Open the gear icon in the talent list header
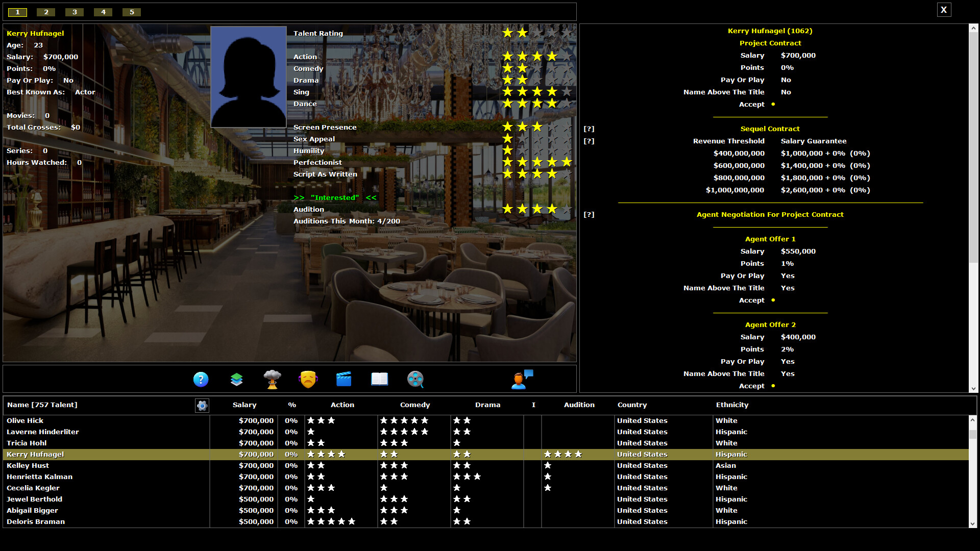Viewport: 980px width, 551px height. point(202,406)
